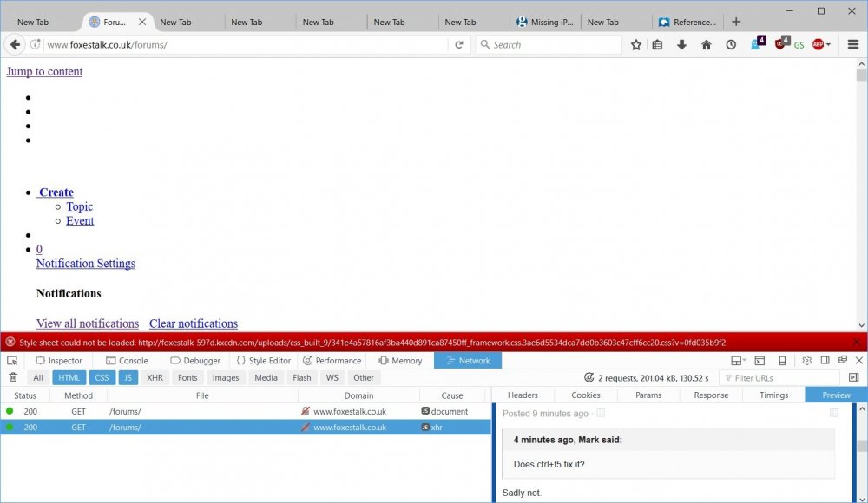Show site information icon in address bar

[x=35, y=44]
